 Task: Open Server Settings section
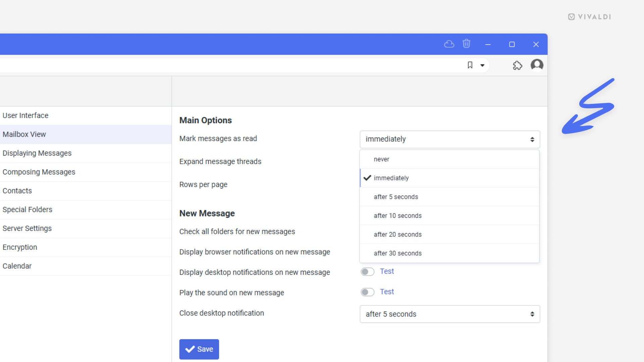click(x=86, y=228)
